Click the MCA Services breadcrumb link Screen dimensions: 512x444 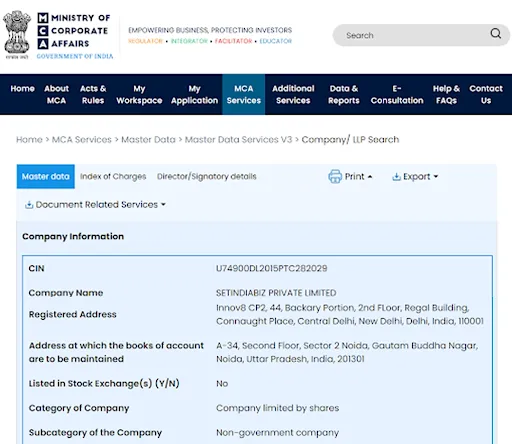[82, 140]
